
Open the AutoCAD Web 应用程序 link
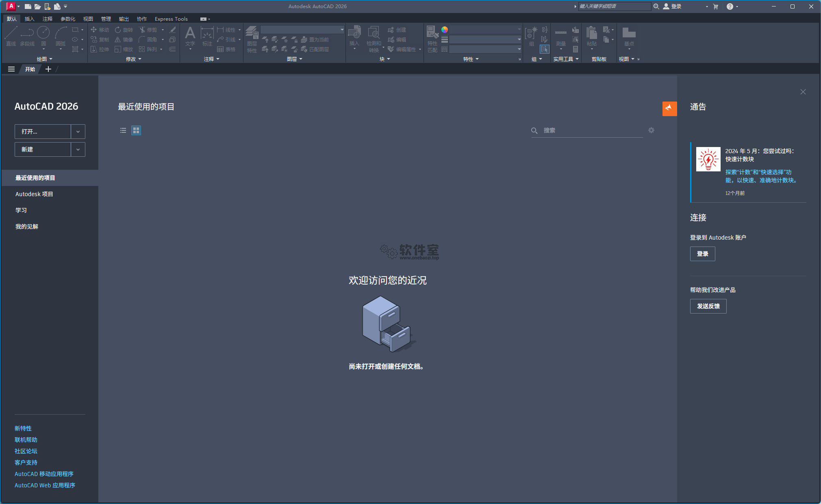(45, 485)
